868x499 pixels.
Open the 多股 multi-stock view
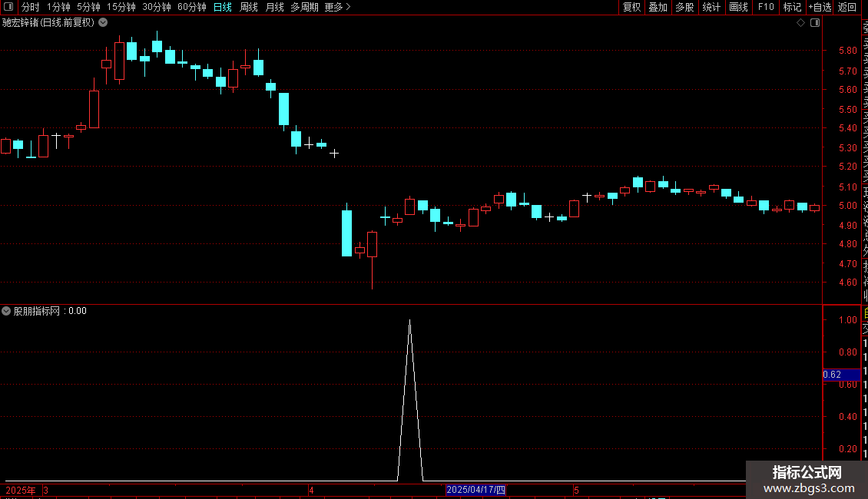[x=684, y=7]
